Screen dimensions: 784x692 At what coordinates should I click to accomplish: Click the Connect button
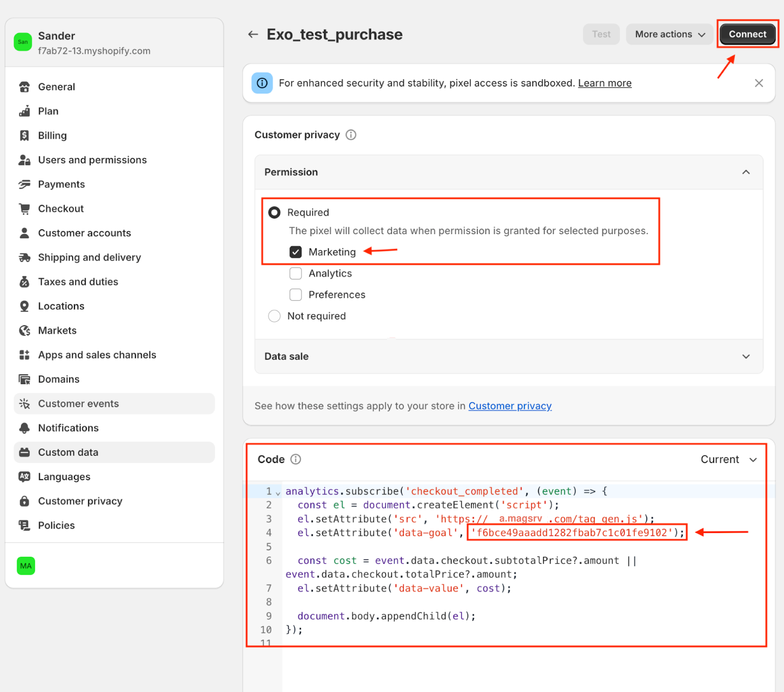click(747, 34)
